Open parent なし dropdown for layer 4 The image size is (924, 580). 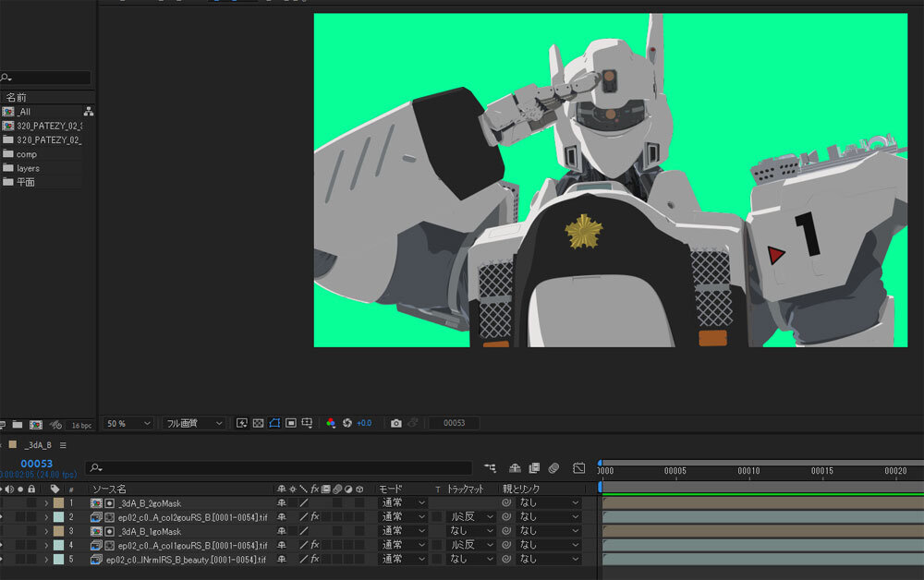pyautogui.click(x=549, y=545)
